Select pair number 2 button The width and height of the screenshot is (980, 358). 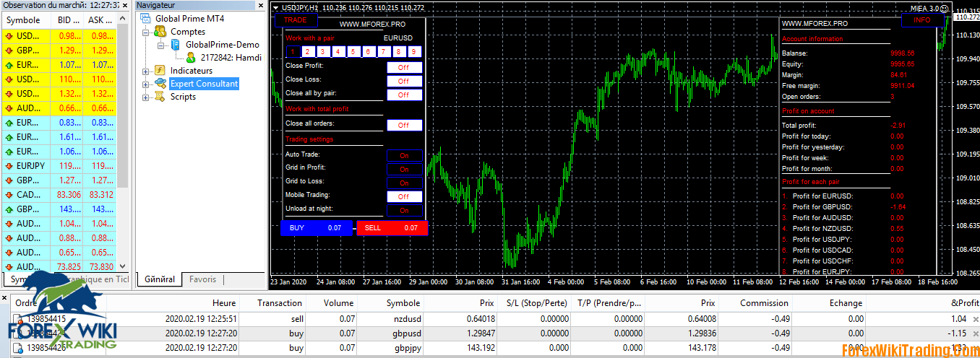[x=308, y=51]
